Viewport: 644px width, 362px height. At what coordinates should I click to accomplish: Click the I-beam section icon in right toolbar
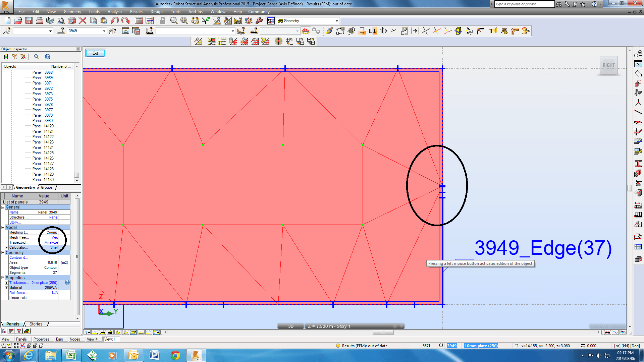pyautogui.click(x=638, y=164)
